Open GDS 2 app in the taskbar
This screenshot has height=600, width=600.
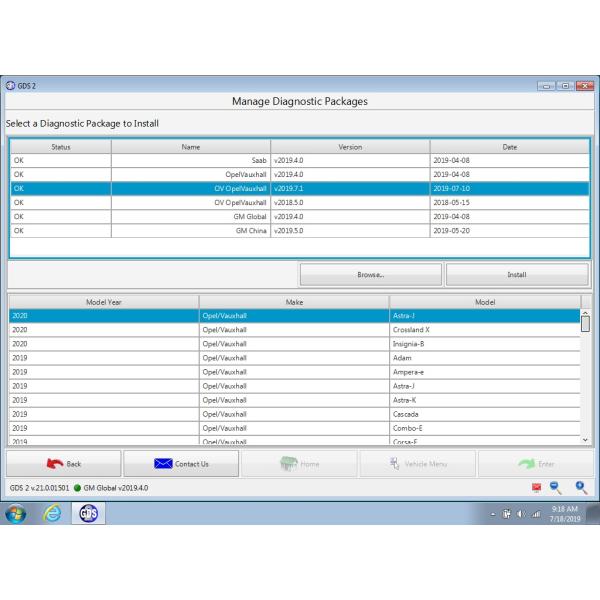point(85,515)
